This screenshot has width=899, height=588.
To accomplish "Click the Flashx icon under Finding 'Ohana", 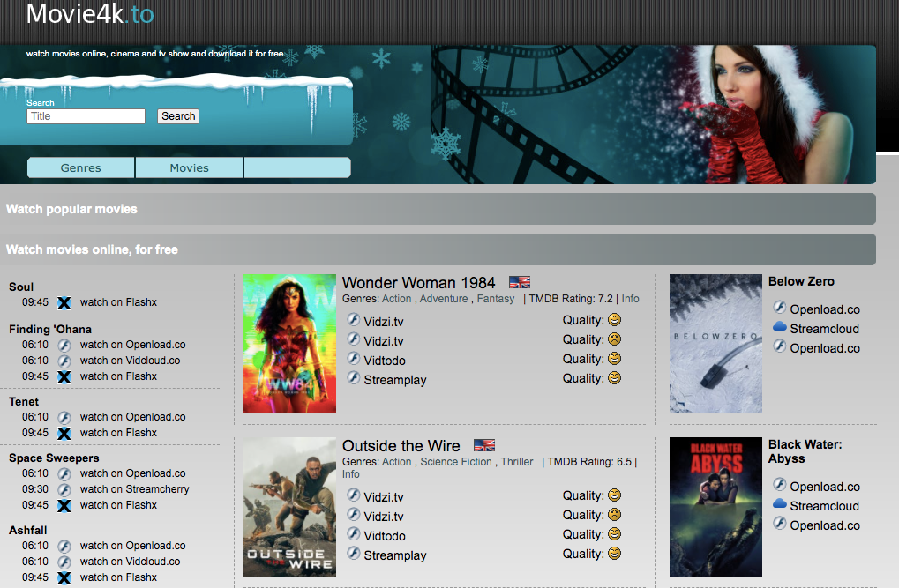I will point(64,377).
